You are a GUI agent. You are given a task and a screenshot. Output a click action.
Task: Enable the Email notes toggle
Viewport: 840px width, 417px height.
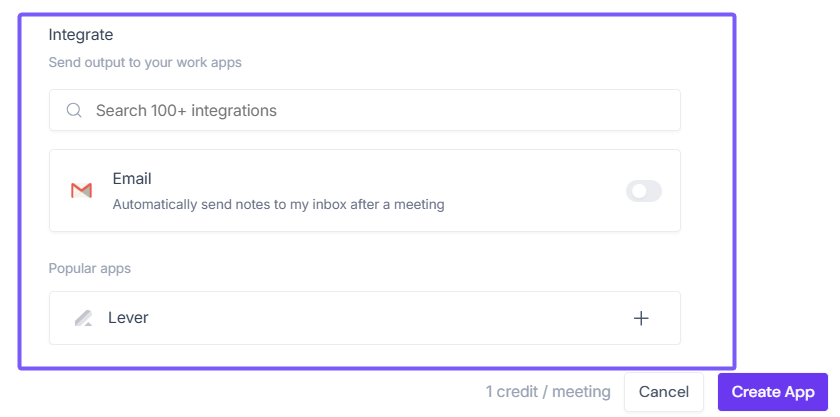(x=643, y=191)
